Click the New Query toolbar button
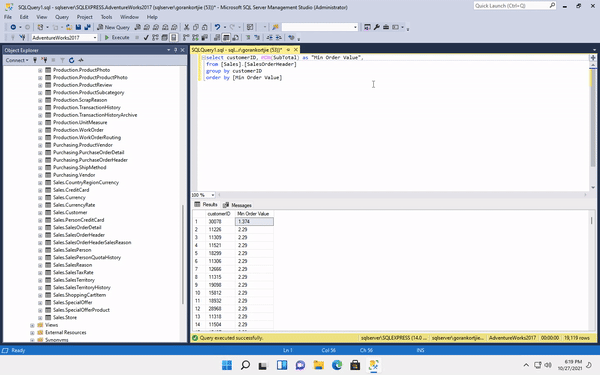Image resolution: width=600 pixels, height=375 pixels. tap(113, 27)
